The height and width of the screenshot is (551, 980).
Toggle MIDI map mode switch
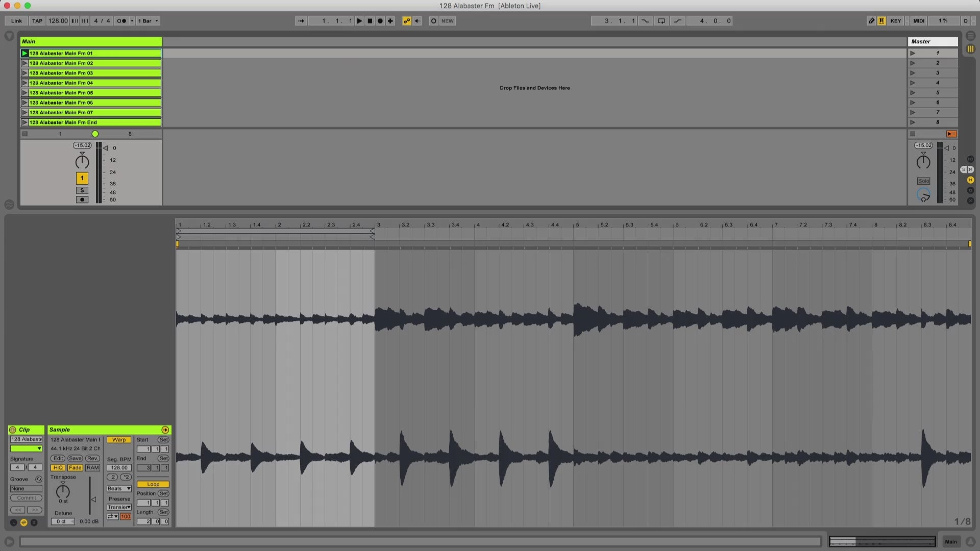point(919,21)
